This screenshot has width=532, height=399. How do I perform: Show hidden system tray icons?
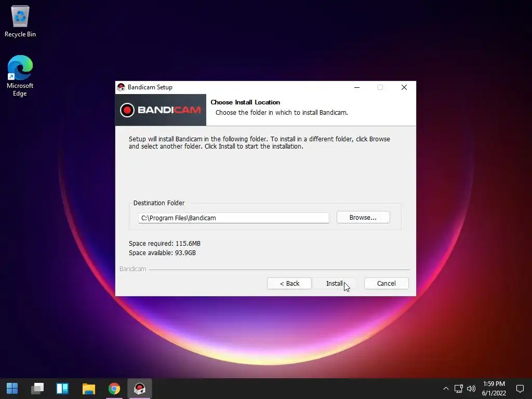(446, 389)
